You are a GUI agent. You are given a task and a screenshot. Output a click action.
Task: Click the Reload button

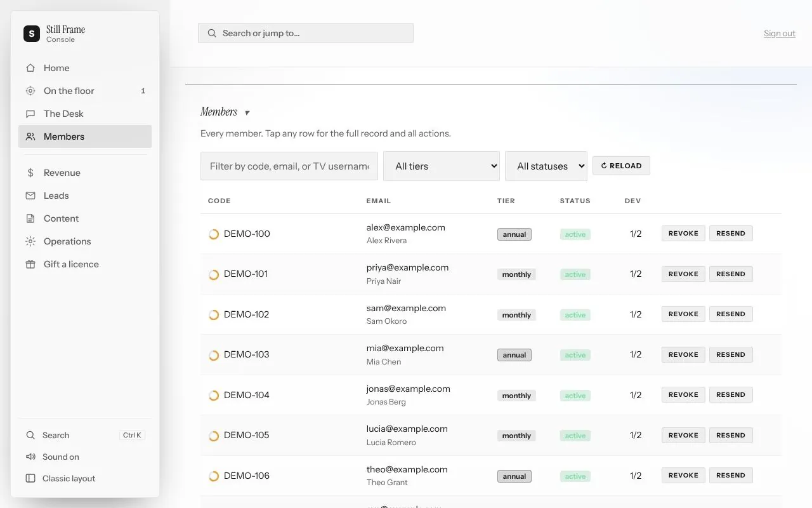pyautogui.click(x=621, y=166)
